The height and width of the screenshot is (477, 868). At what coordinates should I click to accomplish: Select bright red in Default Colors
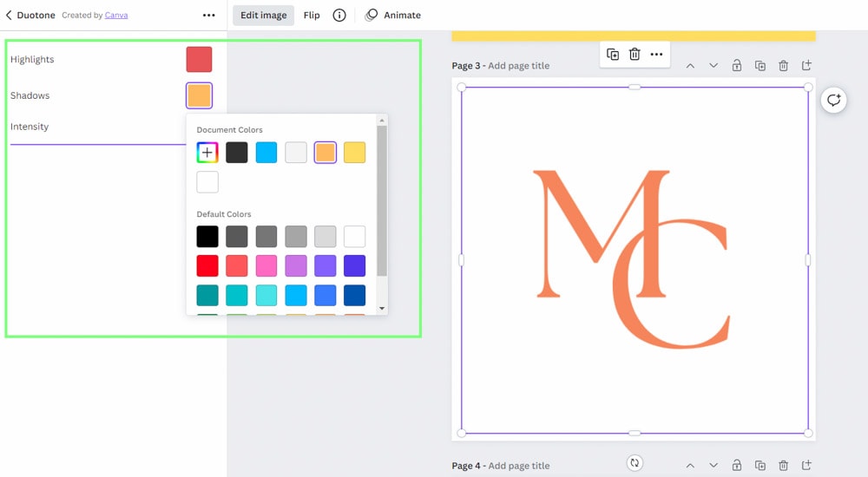pyautogui.click(x=207, y=266)
